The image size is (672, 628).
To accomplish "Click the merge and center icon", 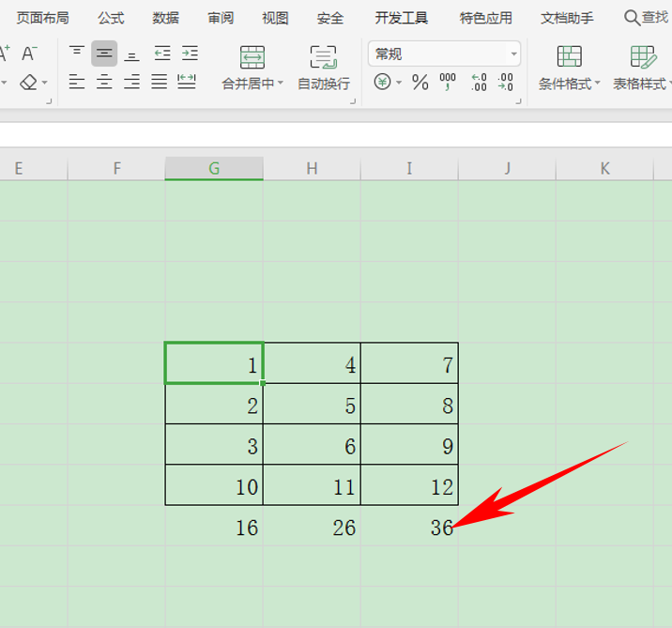I will [x=252, y=57].
